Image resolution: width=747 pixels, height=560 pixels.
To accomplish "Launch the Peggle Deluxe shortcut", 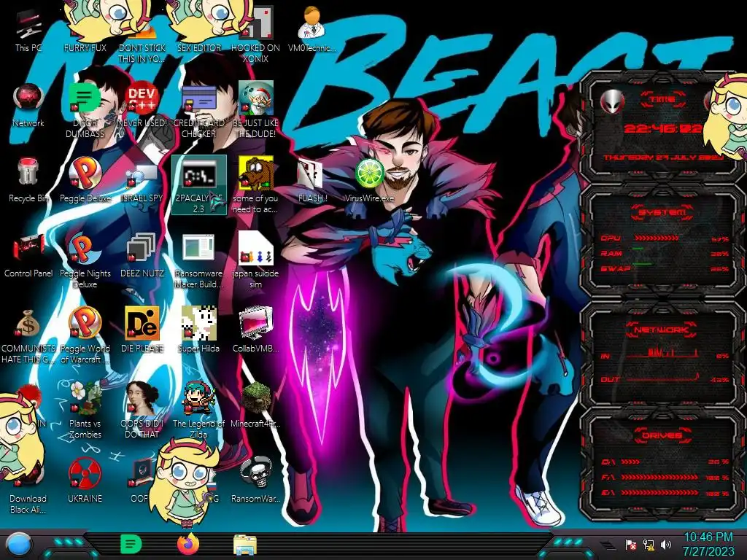I will pos(85,180).
